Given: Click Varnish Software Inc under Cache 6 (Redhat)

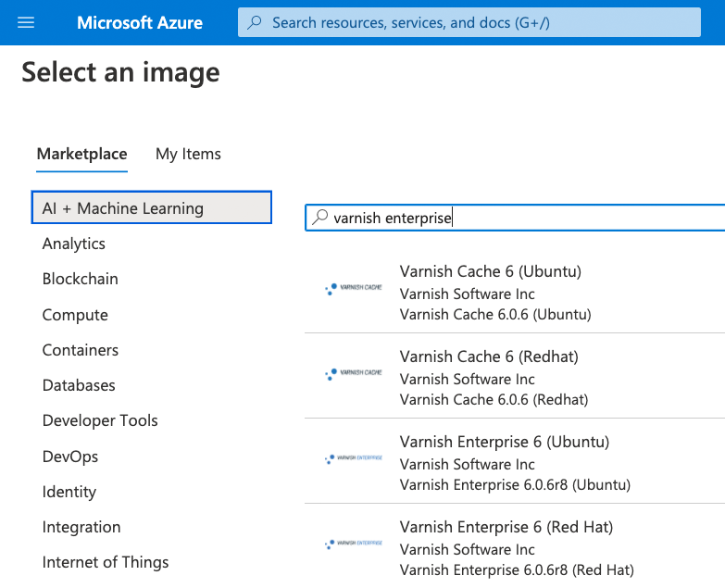Looking at the screenshot, I should pos(467,379).
